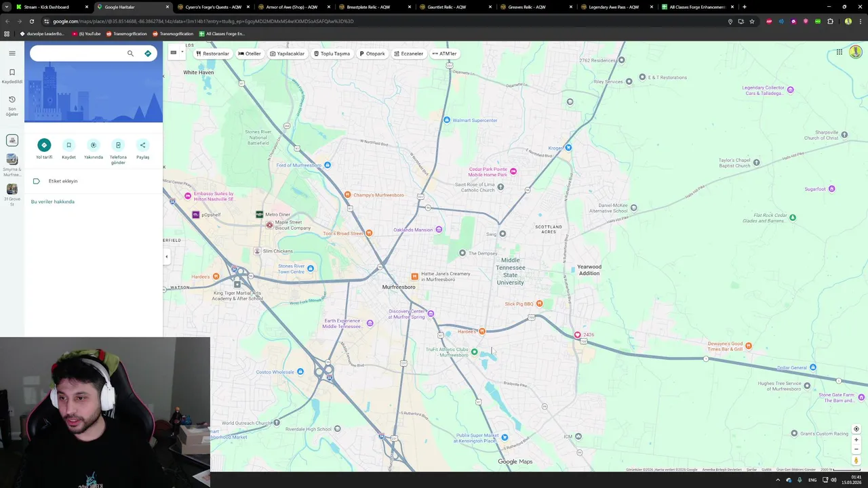Viewport: 868px width, 488px height.
Task: Click the Kaydet bookmark button
Action: 68,145
